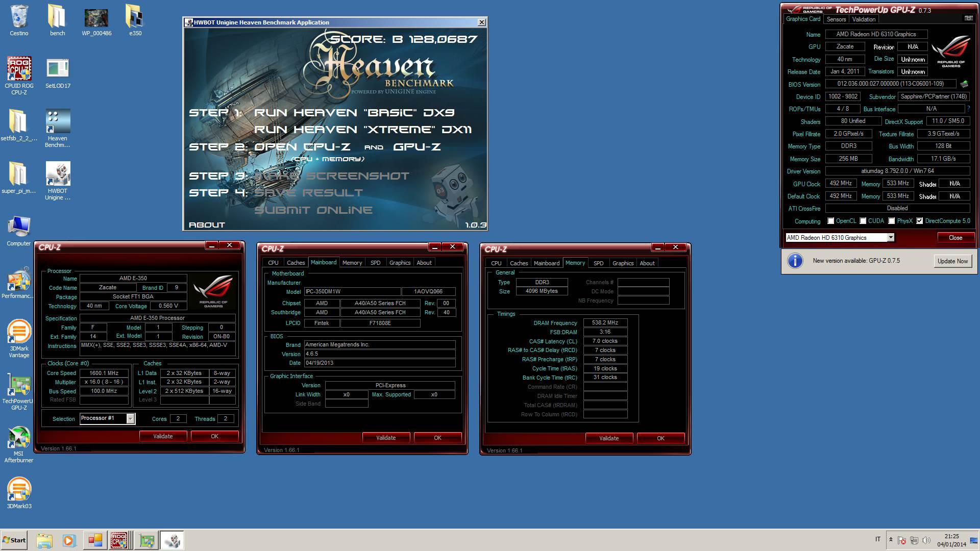Open Caches tab in Mainboard CPU-Z window
Image resolution: width=980 pixels, height=551 pixels.
tap(296, 263)
